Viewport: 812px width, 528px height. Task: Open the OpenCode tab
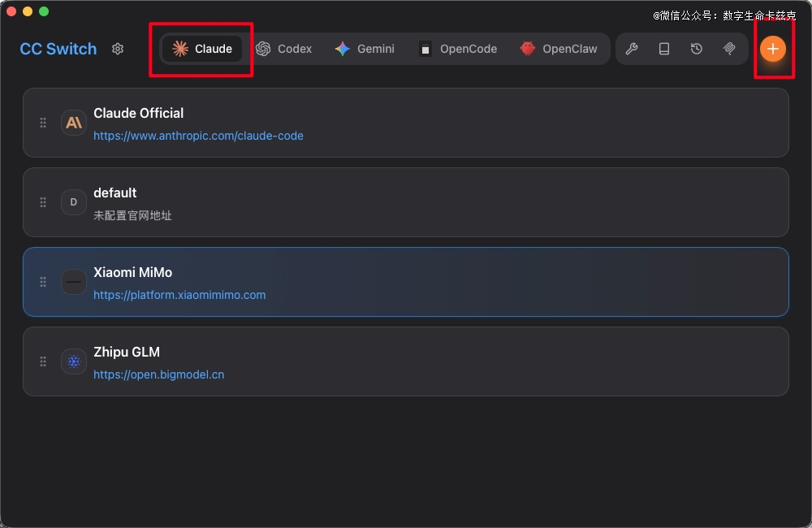458,49
